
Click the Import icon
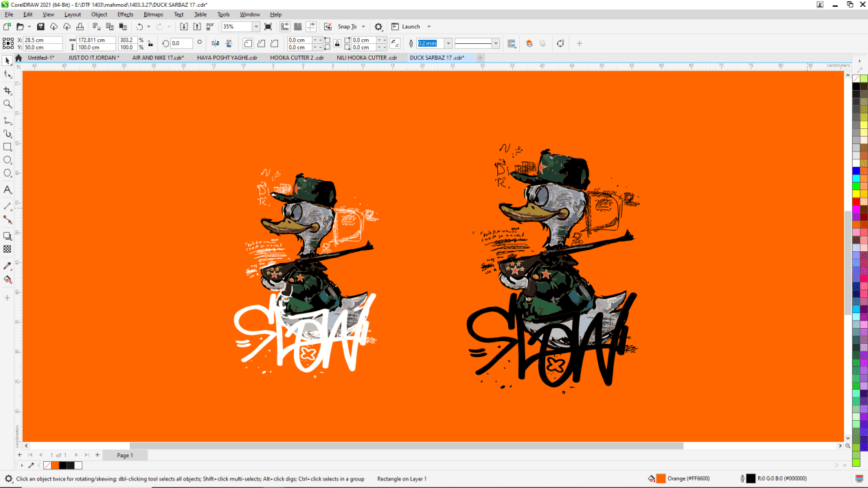(183, 27)
